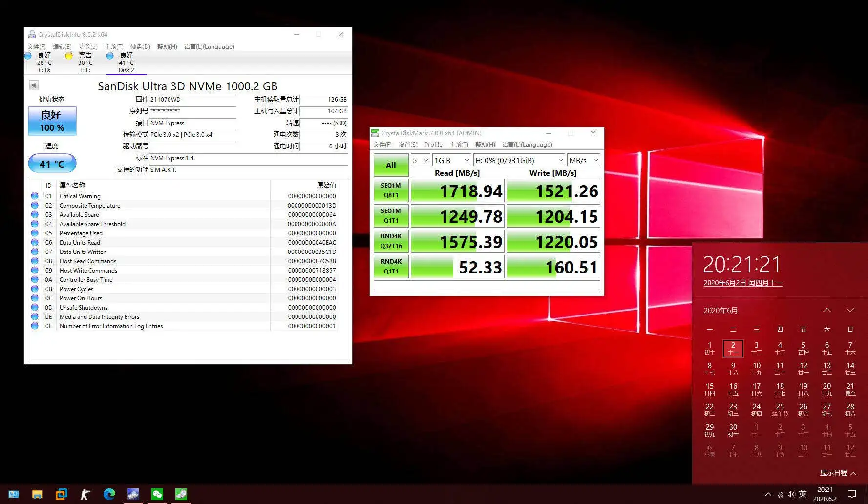This screenshot has height=504, width=868.
Task: Switch to CrystalDiskInfo via its taskbar icon
Action: [x=133, y=494]
